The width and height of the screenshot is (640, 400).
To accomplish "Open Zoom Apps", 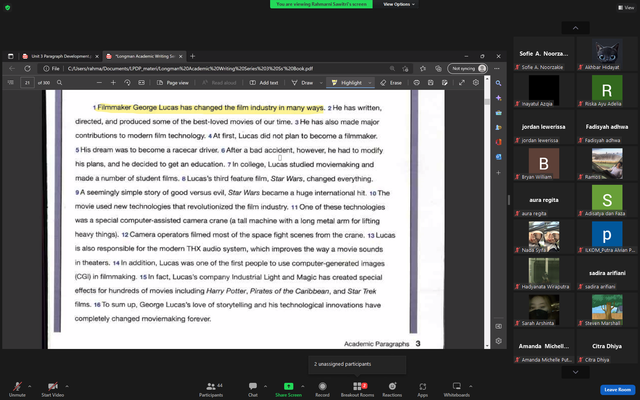I will pyautogui.click(x=422, y=389).
